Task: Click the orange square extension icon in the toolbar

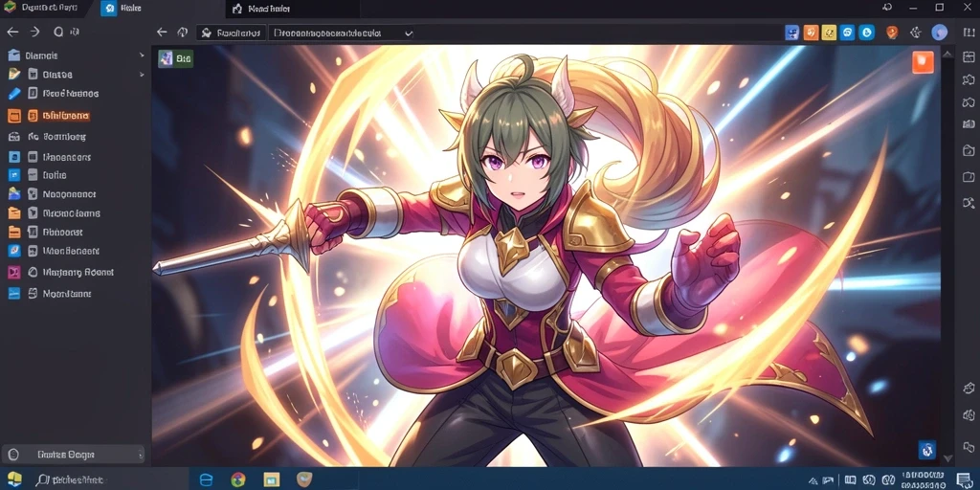Action: click(x=811, y=33)
